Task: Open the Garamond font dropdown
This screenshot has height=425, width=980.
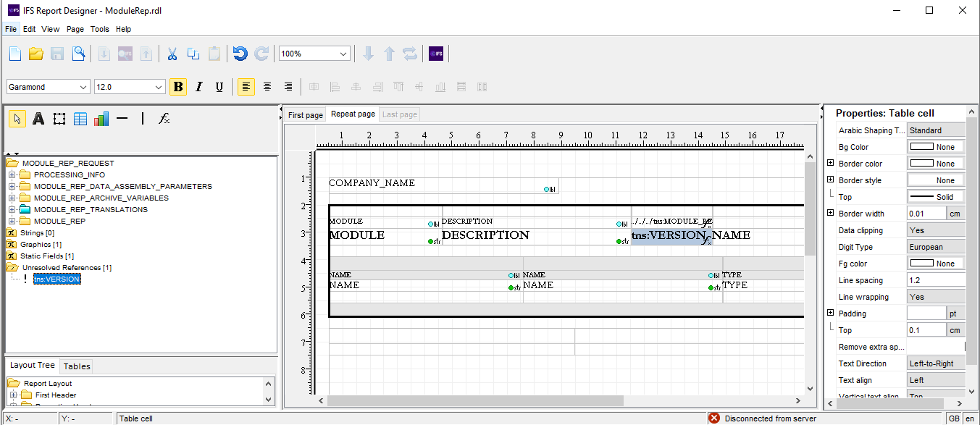Action: (82, 87)
